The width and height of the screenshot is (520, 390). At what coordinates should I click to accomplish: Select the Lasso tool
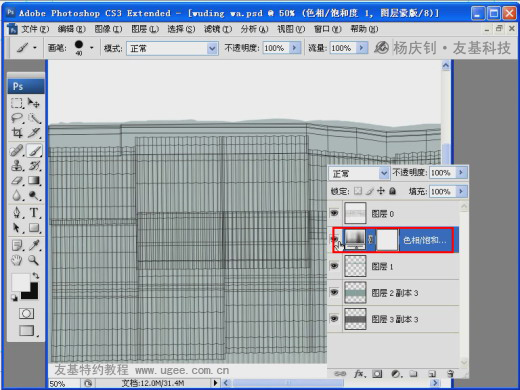[17, 118]
